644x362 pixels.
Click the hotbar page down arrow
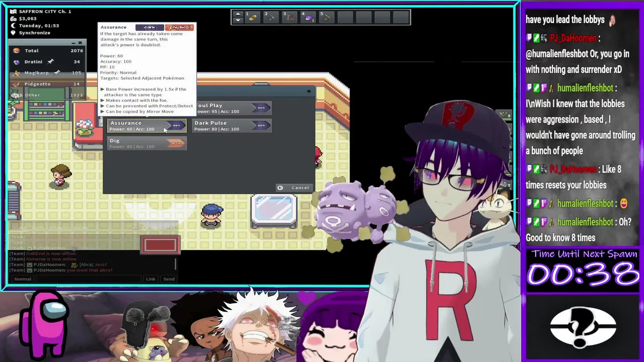pyautogui.click(x=238, y=21)
